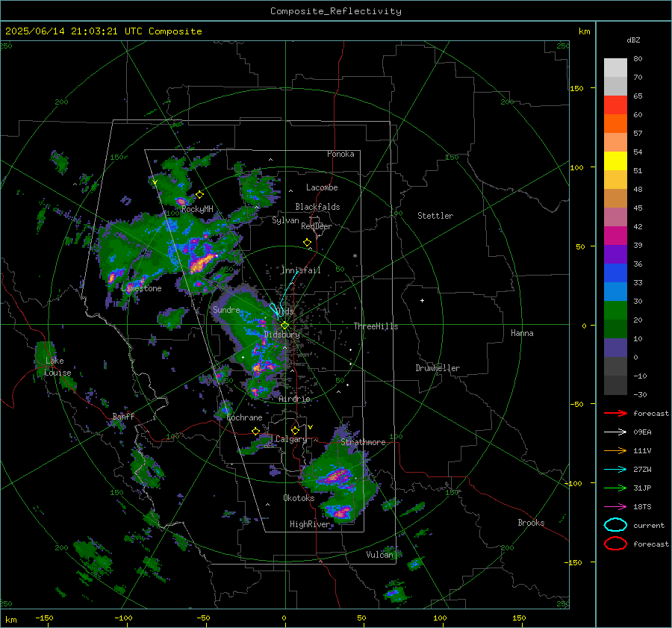Image resolution: width=672 pixels, height=628 pixels.
Task: Click the RockyMH label
Action: tap(197, 209)
